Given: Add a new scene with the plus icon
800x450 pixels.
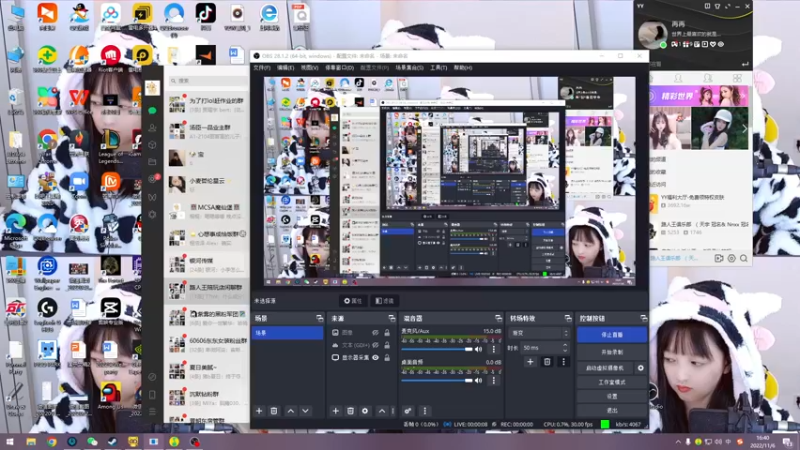Looking at the screenshot, I should [x=259, y=411].
